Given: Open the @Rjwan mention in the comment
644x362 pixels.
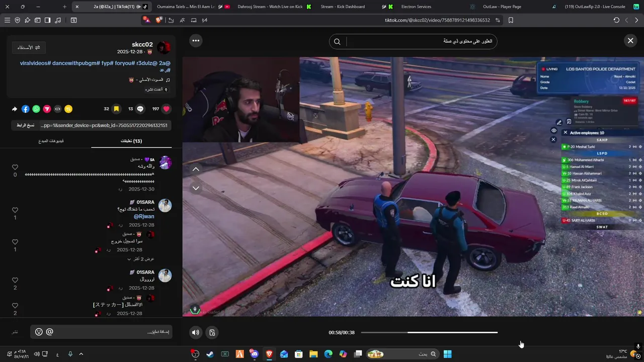Looking at the screenshot, I should point(144,217).
